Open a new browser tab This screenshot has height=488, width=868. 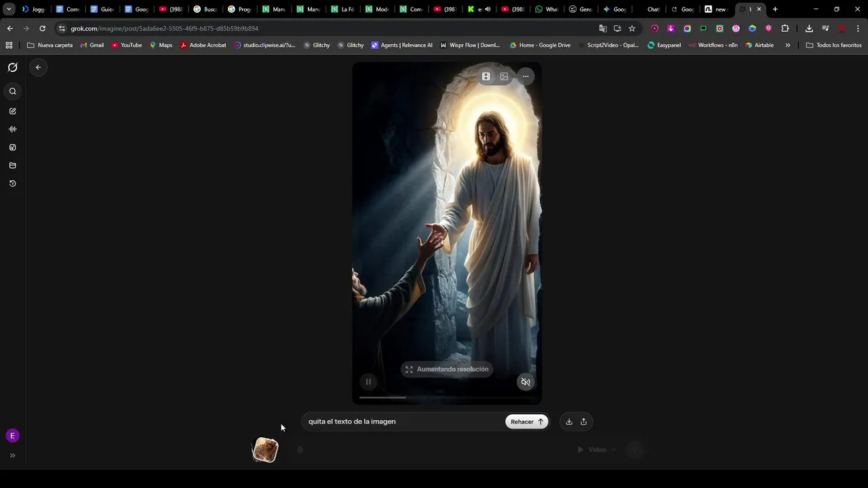(775, 9)
